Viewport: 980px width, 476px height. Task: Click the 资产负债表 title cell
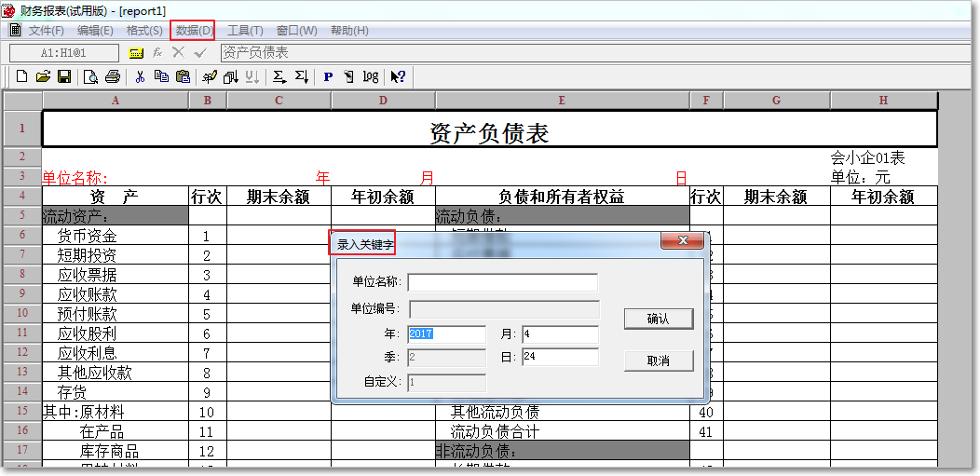click(489, 129)
